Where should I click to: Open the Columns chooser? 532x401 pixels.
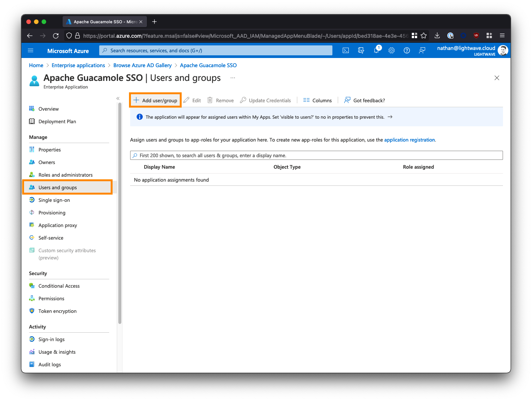point(318,100)
